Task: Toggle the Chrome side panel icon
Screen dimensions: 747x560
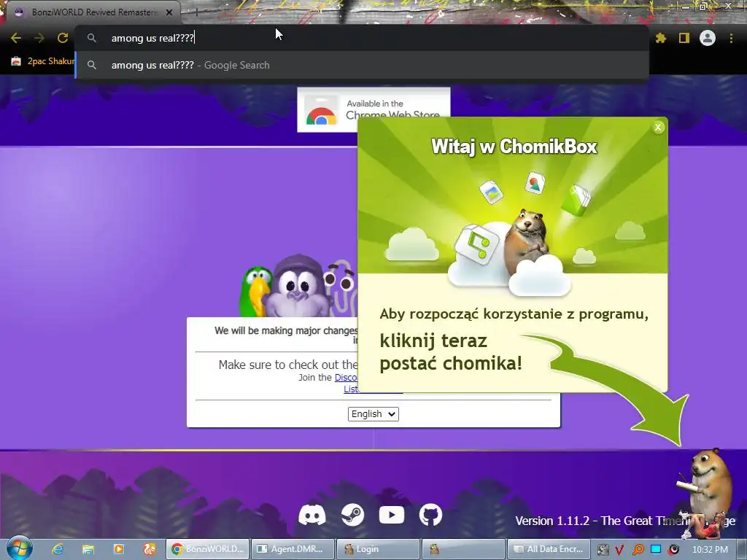Action: (684, 38)
